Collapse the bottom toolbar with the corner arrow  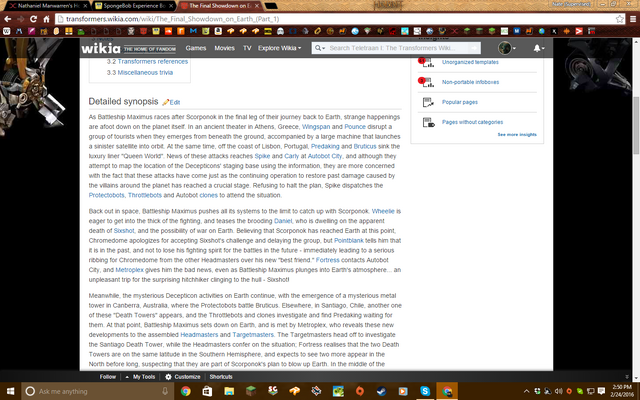[627, 377]
